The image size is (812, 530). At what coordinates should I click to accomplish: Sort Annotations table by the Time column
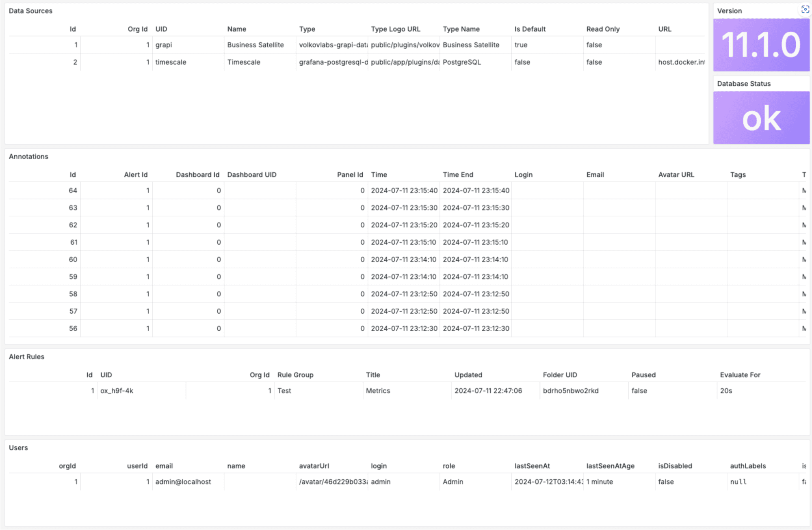pyautogui.click(x=379, y=175)
